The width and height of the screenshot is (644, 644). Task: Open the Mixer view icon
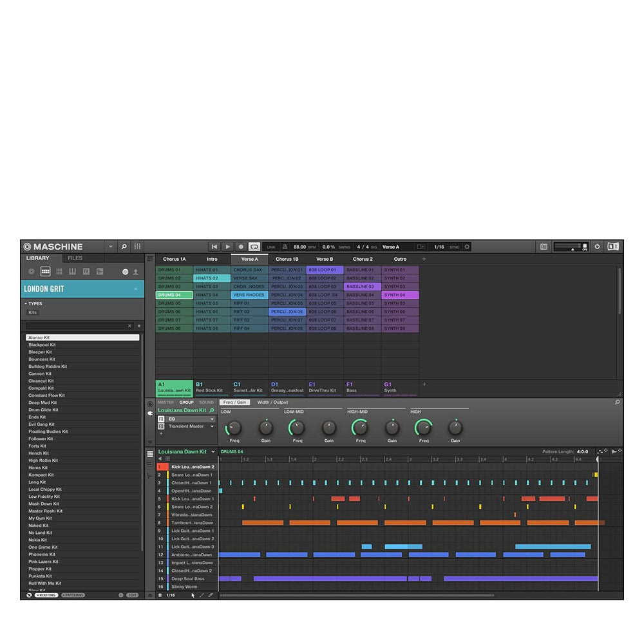137,247
